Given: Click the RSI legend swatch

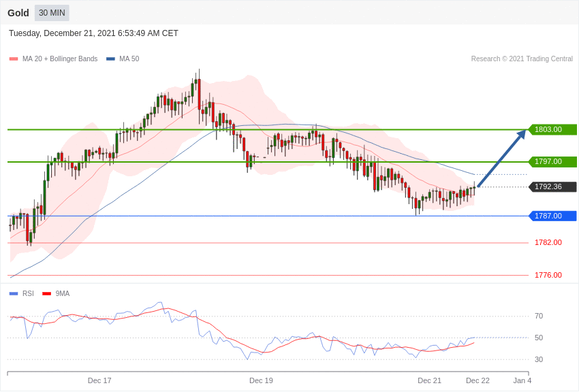Looking at the screenshot, I should 14,293.
